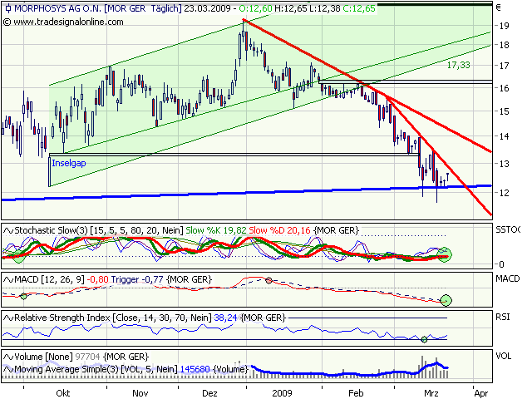Click the green signal circle at MACD right end
Image resolution: width=532 pixels, height=399 pixels.
tap(447, 299)
